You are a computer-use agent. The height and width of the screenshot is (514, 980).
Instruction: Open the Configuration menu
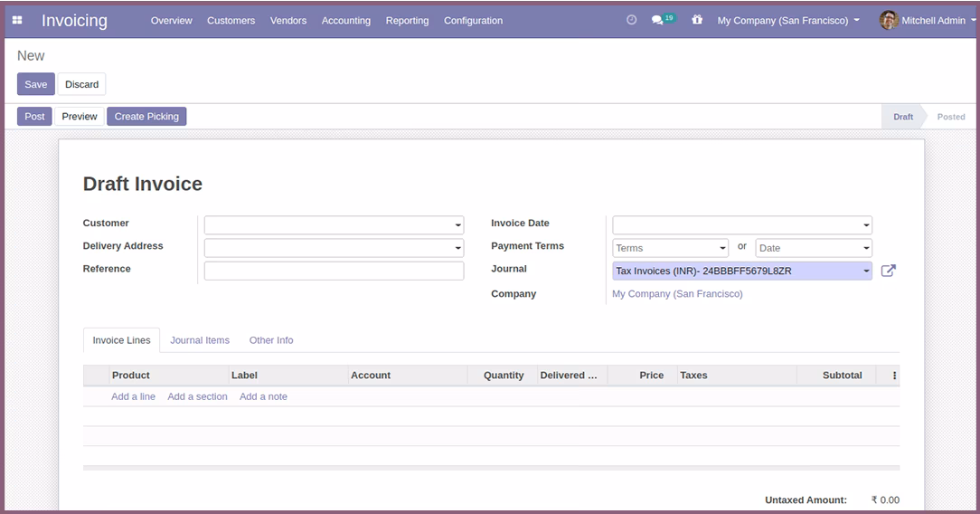[x=473, y=20]
